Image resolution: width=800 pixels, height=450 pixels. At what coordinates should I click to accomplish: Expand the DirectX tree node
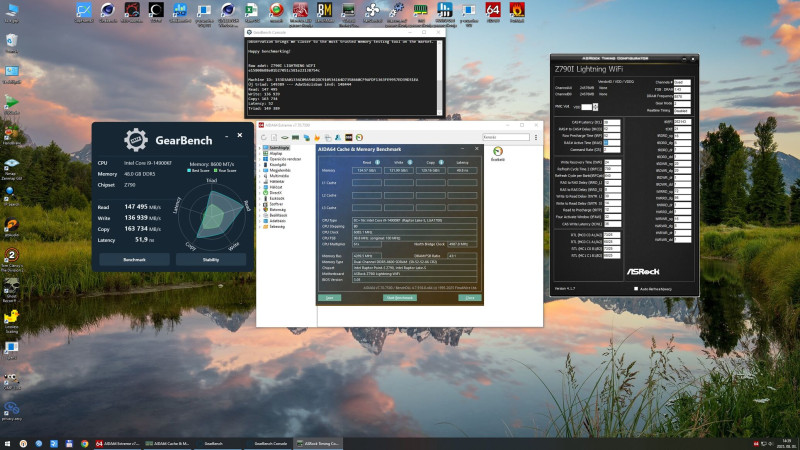[x=260, y=193]
